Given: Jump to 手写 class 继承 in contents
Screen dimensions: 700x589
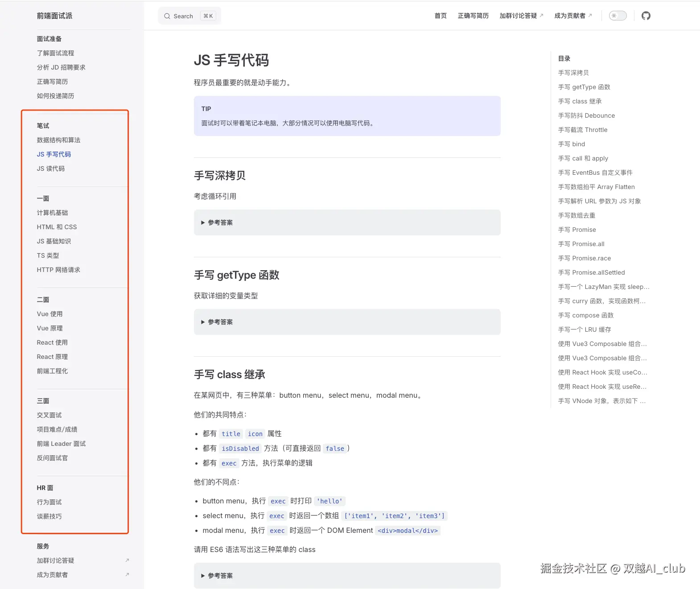Looking at the screenshot, I should point(580,101).
